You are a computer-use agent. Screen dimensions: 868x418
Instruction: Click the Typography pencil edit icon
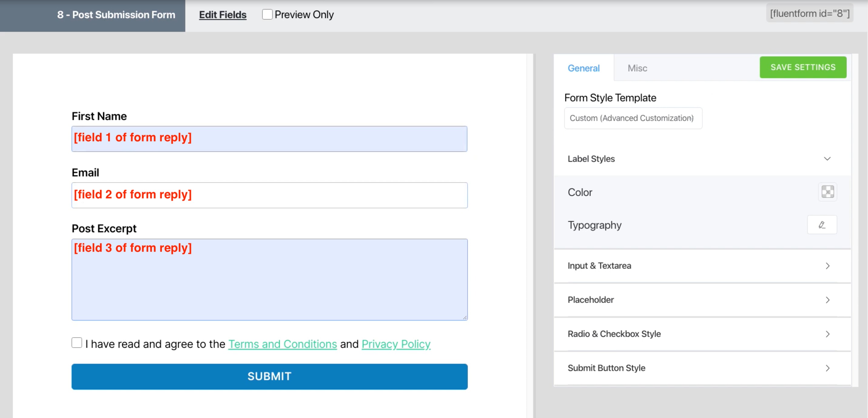[822, 225]
